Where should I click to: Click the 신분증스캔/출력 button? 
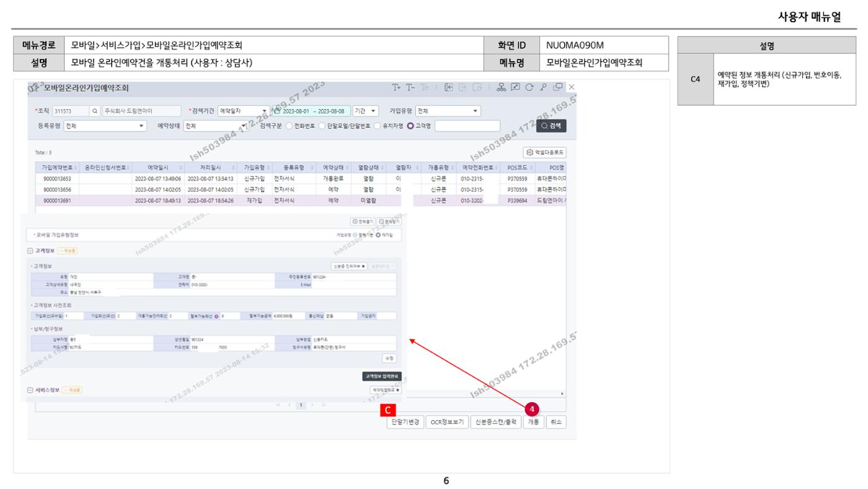[495, 421]
